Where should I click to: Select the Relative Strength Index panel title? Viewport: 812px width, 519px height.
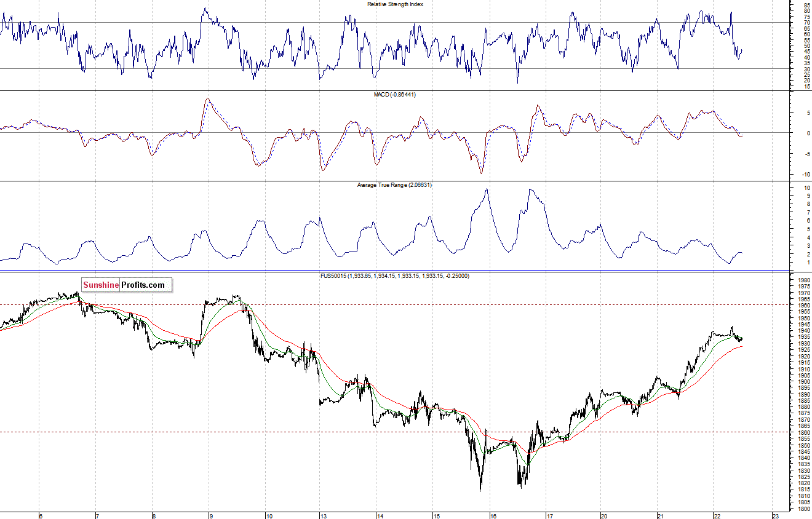(396, 4)
